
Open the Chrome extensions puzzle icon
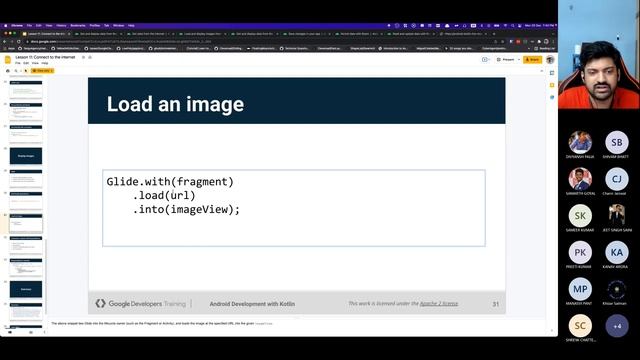(x=539, y=42)
